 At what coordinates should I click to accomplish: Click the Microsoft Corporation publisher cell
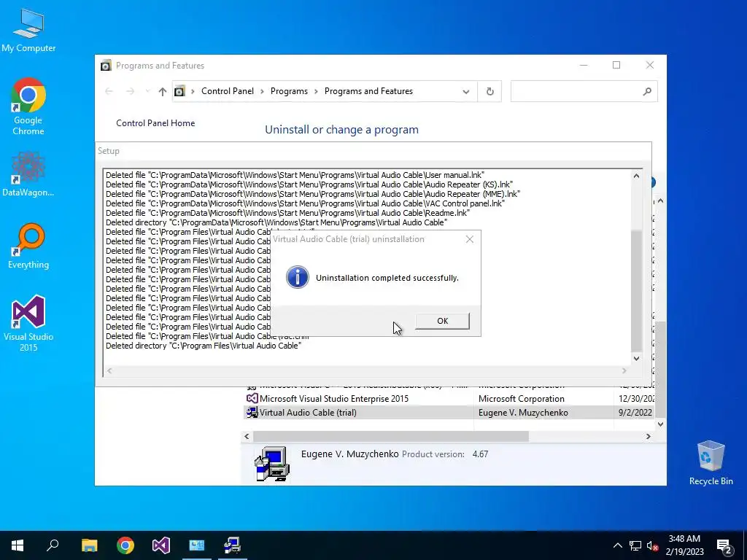point(521,399)
